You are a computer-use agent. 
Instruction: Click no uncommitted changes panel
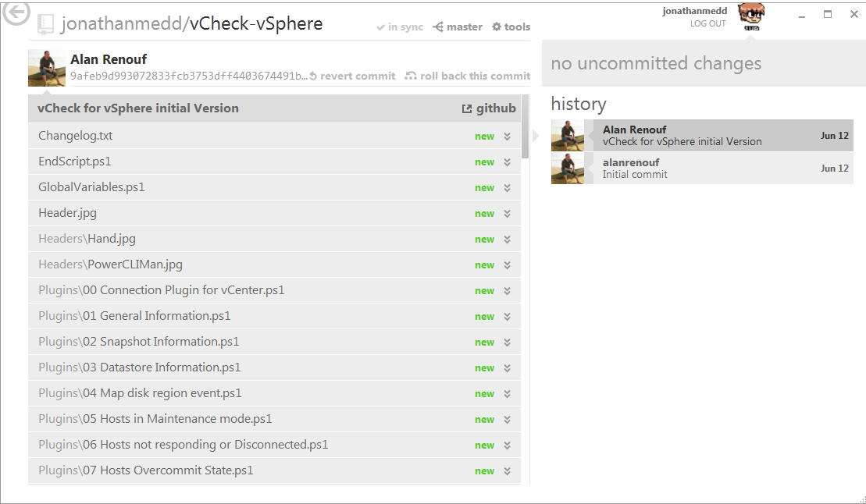pos(704,63)
